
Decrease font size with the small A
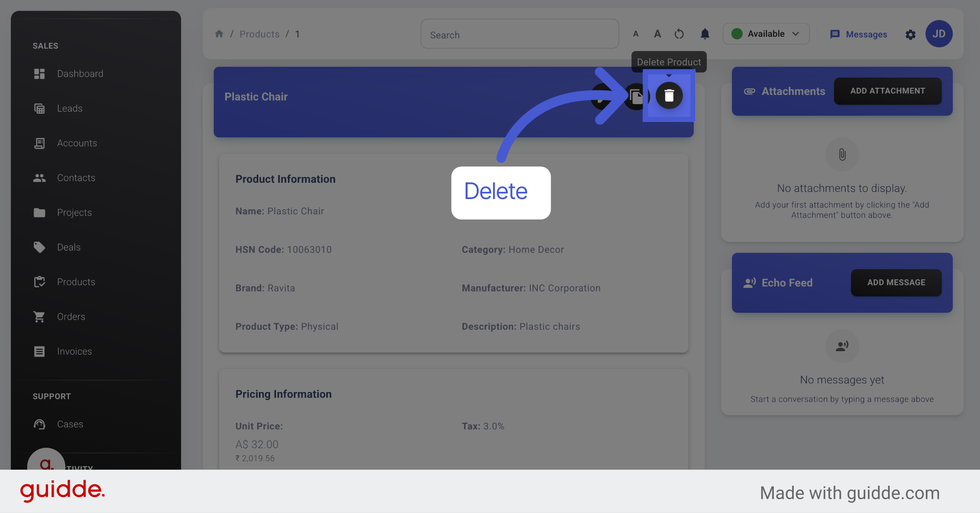635,34
